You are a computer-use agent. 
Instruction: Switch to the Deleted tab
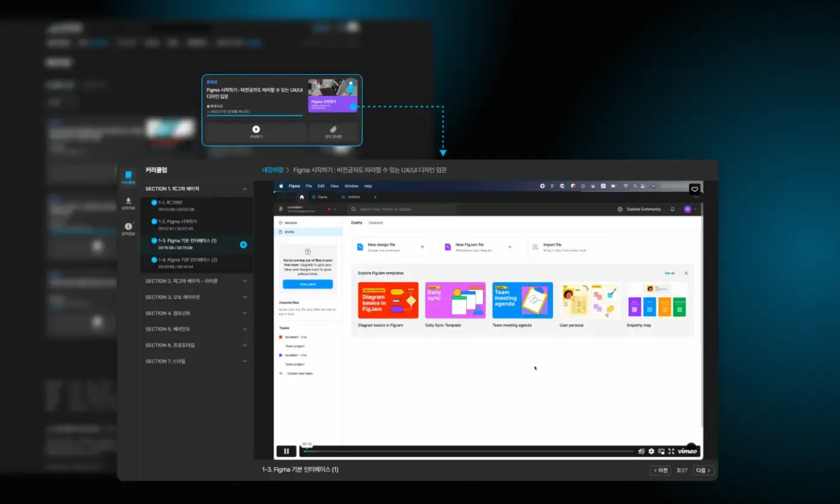tap(376, 223)
